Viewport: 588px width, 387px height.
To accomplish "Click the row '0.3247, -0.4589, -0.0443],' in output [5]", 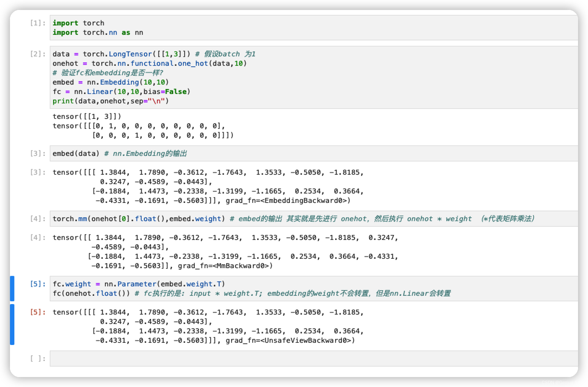I will point(156,322).
